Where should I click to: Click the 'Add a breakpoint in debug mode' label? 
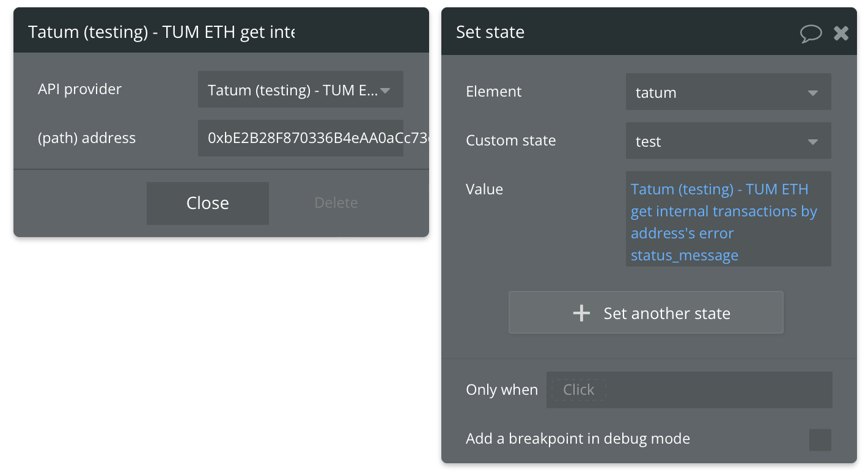click(x=578, y=439)
